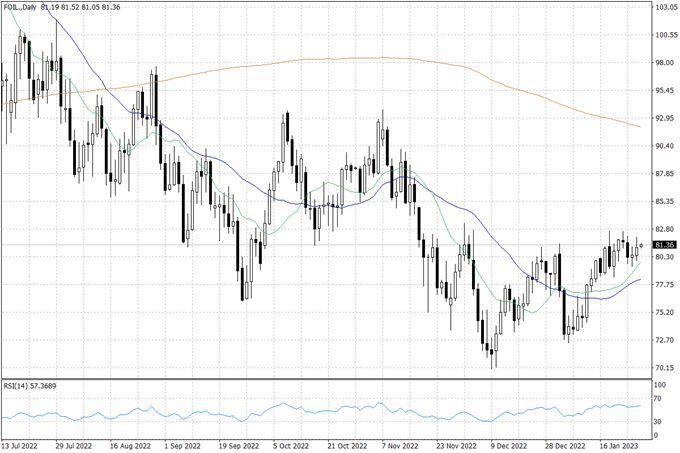Click the RSI 30 level label

click(x=658, y=423)
